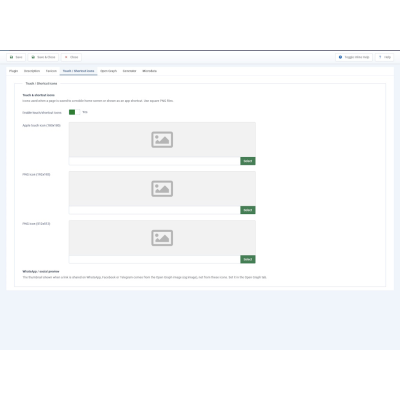Click the Save & Close button
Screen dimensions: 400x400
(43, 57)
